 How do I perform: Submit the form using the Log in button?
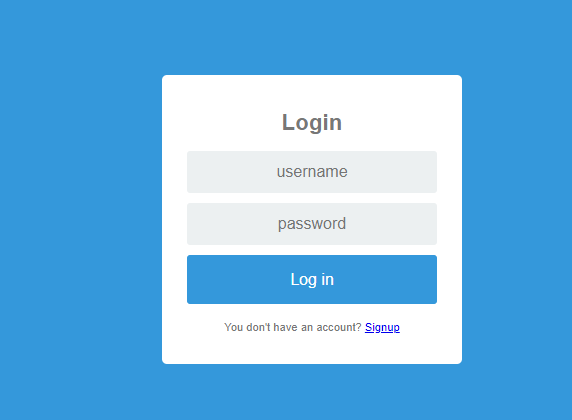click(x=312, y=280)
